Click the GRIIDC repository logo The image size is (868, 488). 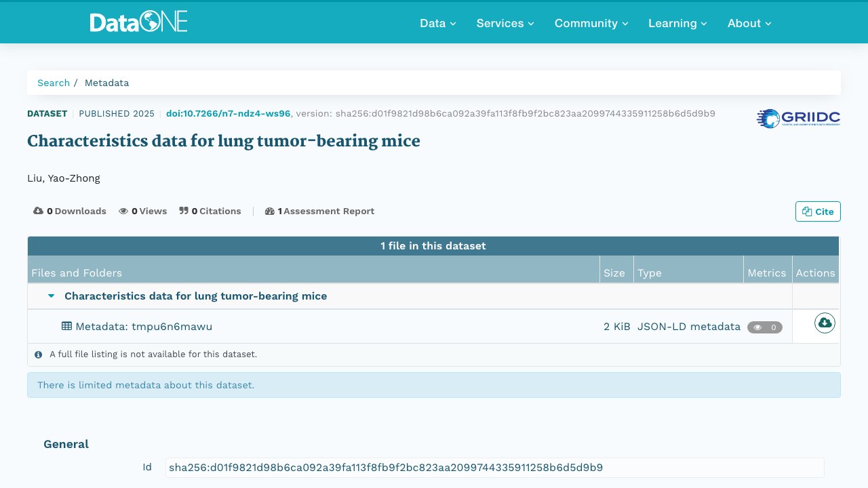click(798, 119)
